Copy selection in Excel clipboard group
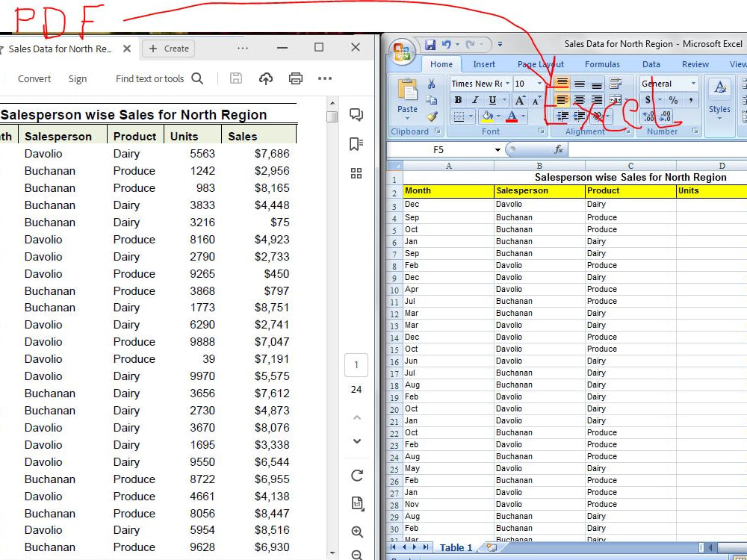This screenshot has height=560, width=747. pyautogui.click(x=431, y=100)
